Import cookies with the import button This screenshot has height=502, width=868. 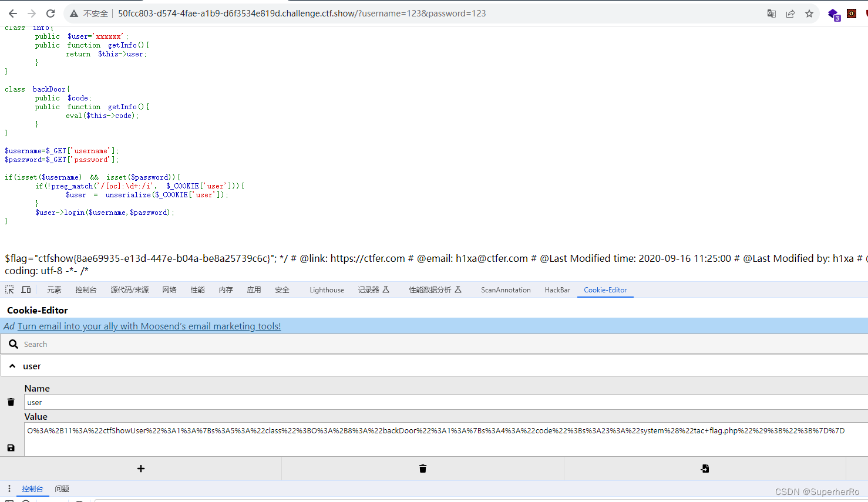[705, 469]
